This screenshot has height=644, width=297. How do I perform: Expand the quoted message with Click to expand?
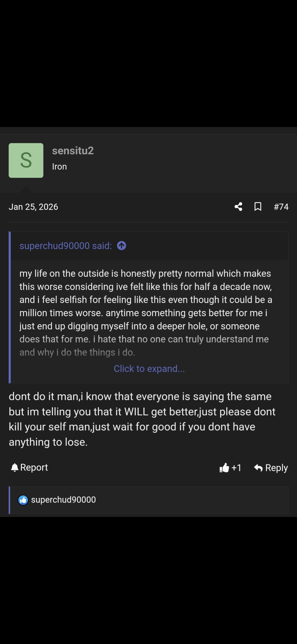pos(149,368)
